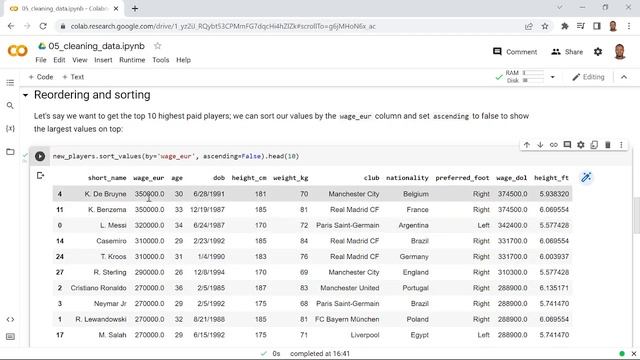The width and height of the screenshot is (640, 360).
Task: Click the notebook vertical scrollbar
Action: pyautogui.click(x=636, y=216)
